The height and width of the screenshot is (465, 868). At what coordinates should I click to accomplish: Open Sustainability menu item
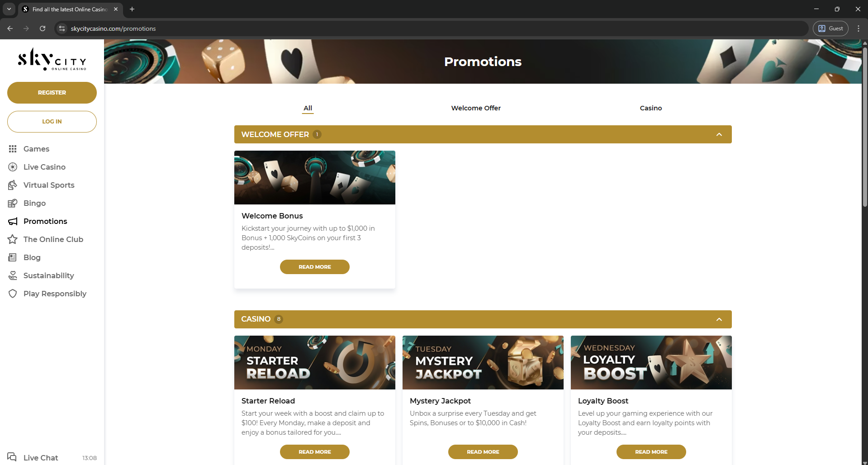tap(49, 275)
